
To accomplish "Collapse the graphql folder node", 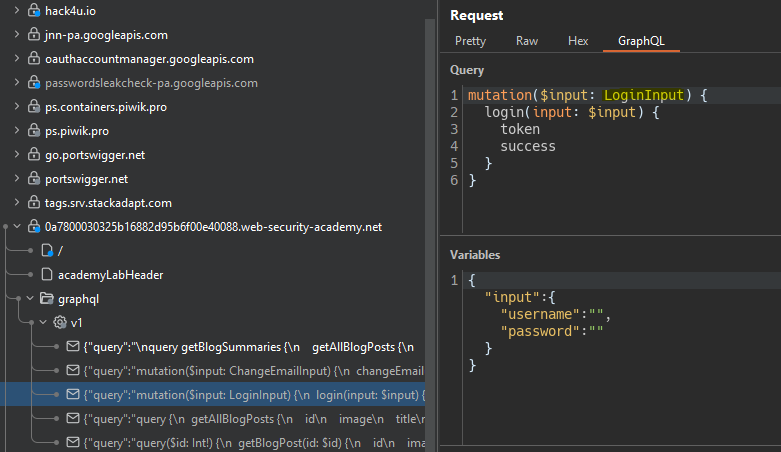I will pos(29,298).
